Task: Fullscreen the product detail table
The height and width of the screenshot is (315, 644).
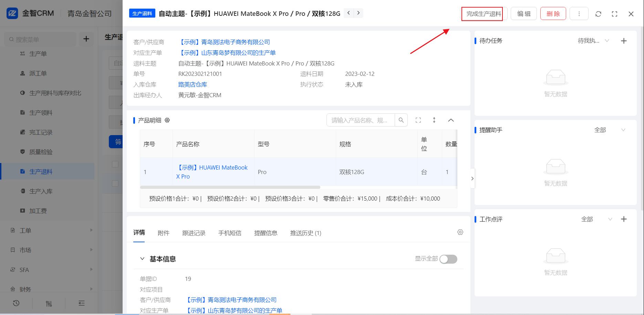Action: pyautogui.click(x=418, y=120)
